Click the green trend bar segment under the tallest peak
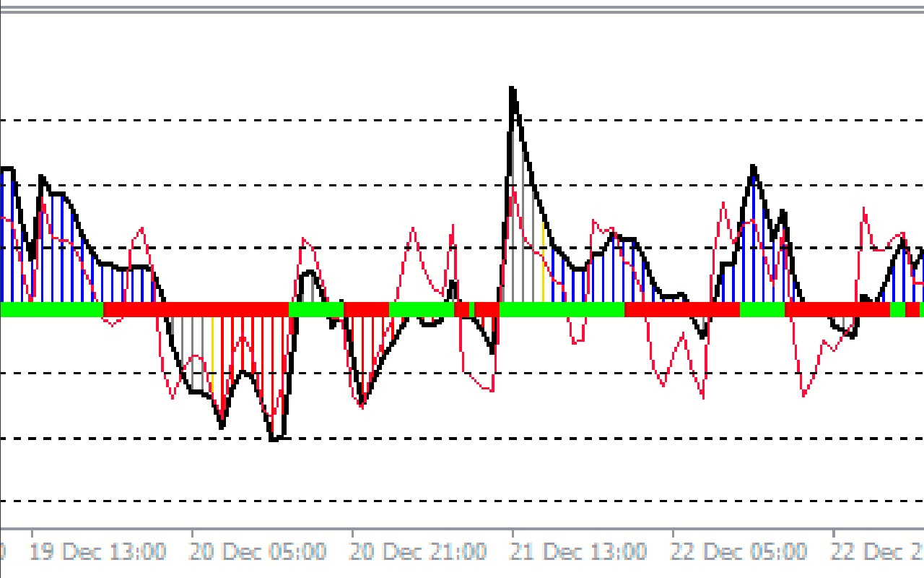Screen dimensions: 924x578 click(562, 309)
